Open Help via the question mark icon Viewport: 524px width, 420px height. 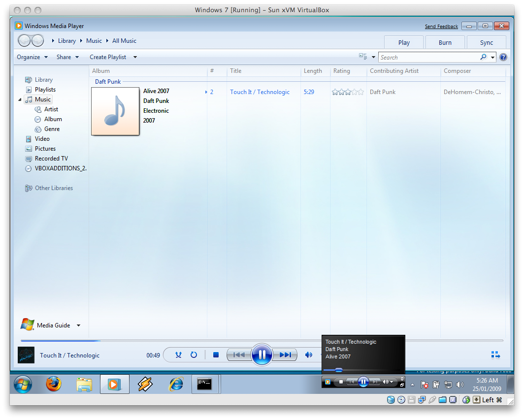(x=503, y=57)
